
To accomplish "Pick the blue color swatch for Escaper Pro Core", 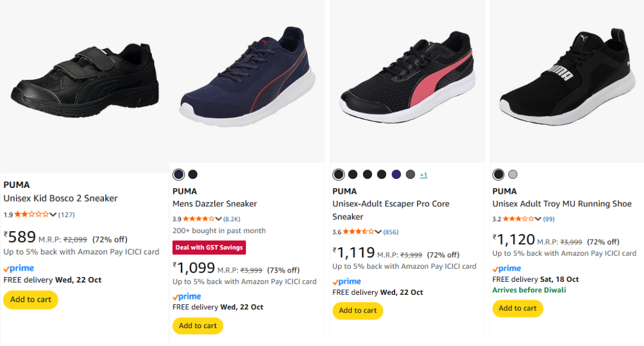I will coord(396,174).
